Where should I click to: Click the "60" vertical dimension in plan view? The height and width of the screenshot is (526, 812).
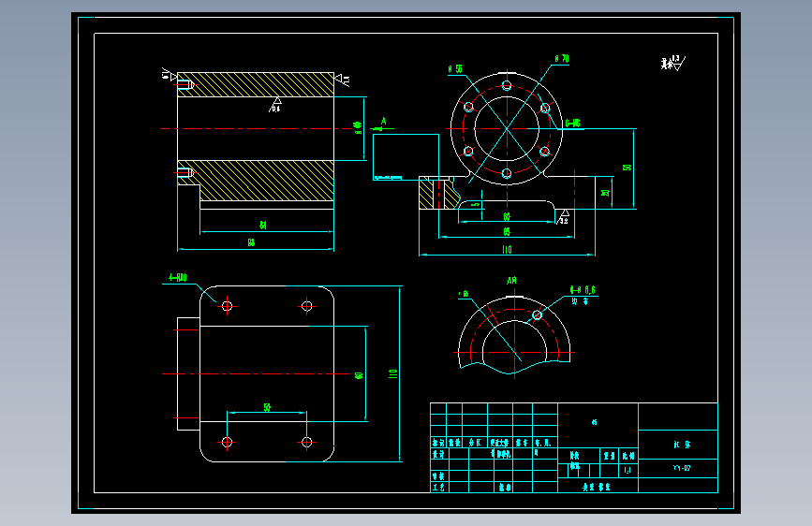(359, 374)
